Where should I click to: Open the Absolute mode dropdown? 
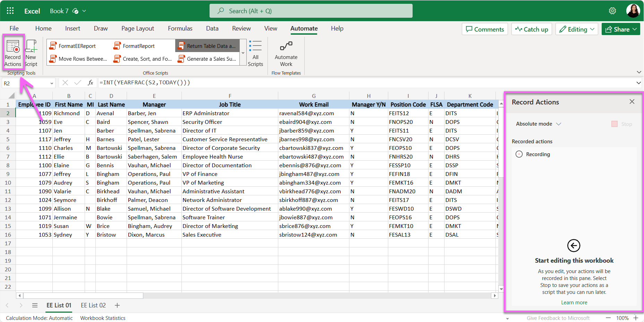[538, 124]
